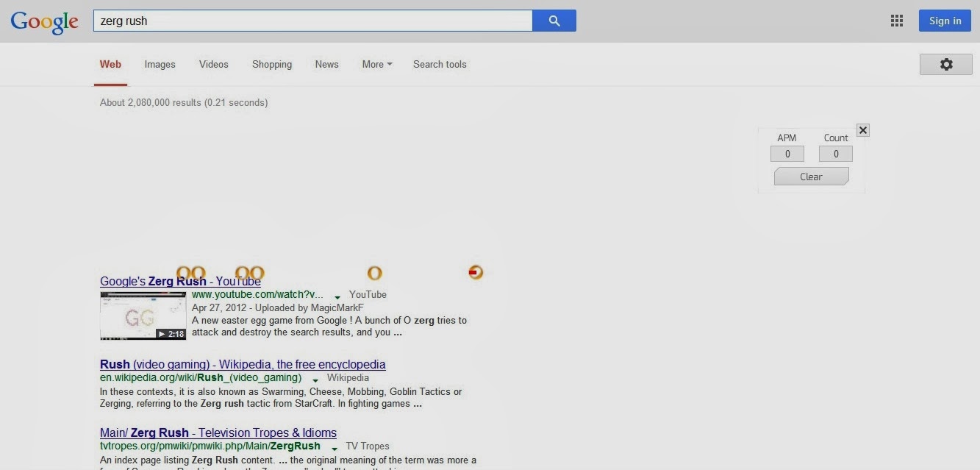Image resolution: width=980 pixels, height=470 pixels.
Task: Open Rush (video gaming) Wikipedia link
Action: point(243,364)
